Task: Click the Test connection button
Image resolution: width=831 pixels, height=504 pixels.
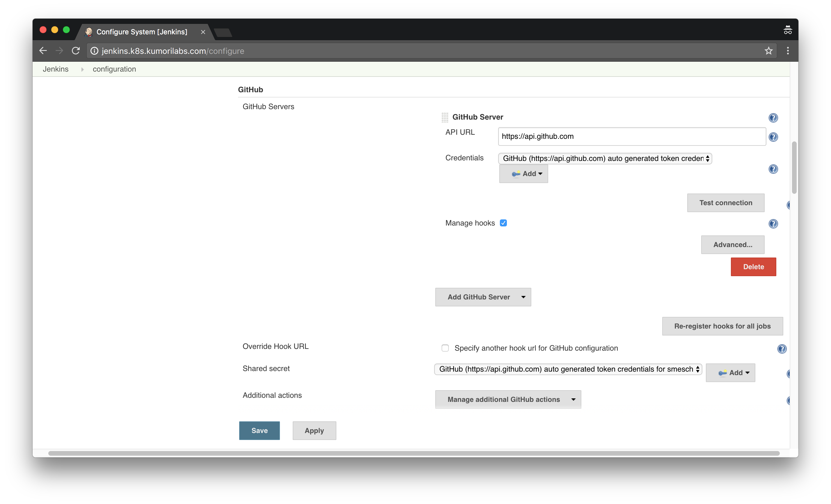Action: (x=725, y=203)
